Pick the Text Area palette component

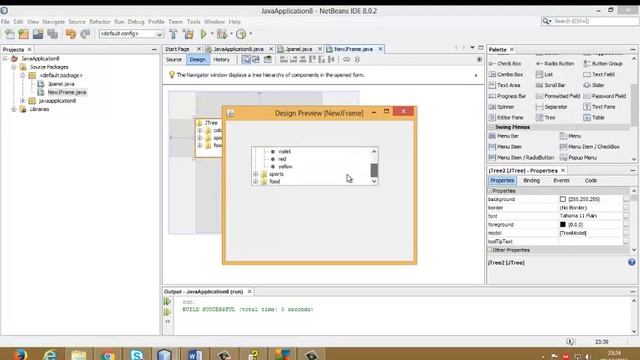coord(504,85)
